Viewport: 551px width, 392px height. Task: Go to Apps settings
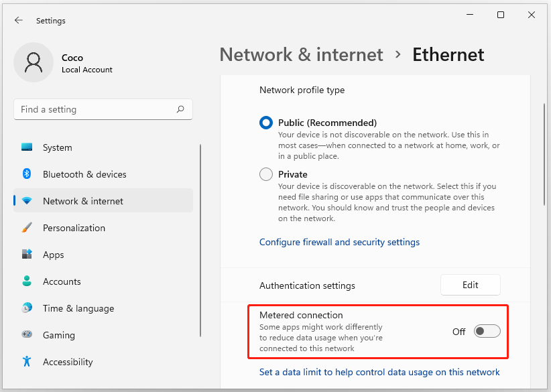coord(53,254)
